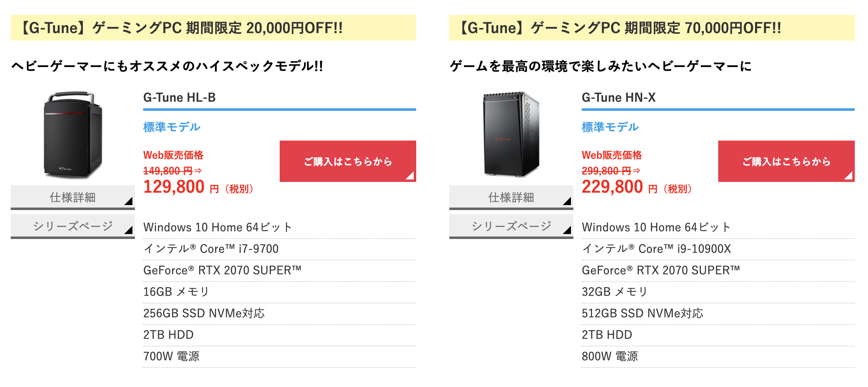Viewport: 868px width, 387px height.
Task: Open シリーズページ for G-Tune HN-X
Action: [x=511, y=226]
